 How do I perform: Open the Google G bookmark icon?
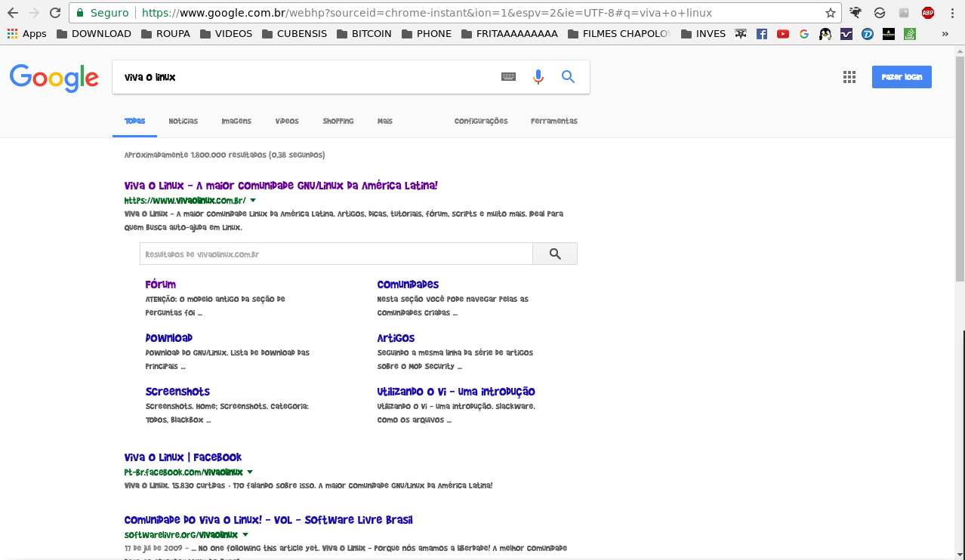[804, 34]
